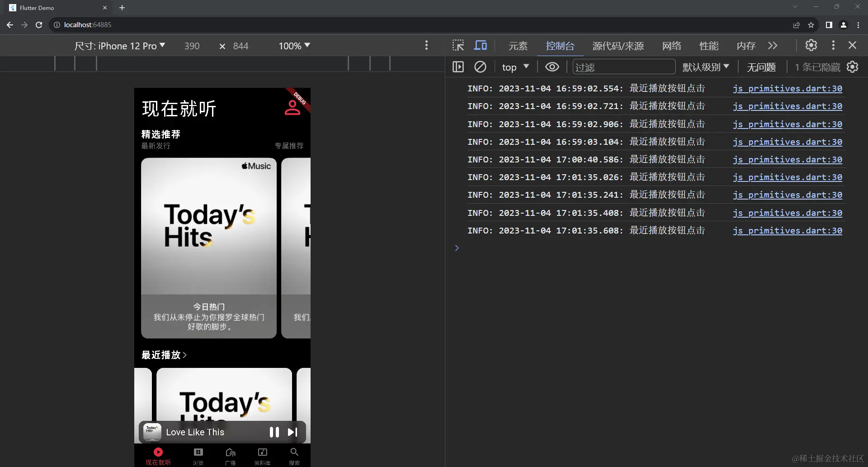Open js_primitives.dart:30 link for 16:59:03.104 log
This screenshot has height=467, width=868.
coord(788,142)
